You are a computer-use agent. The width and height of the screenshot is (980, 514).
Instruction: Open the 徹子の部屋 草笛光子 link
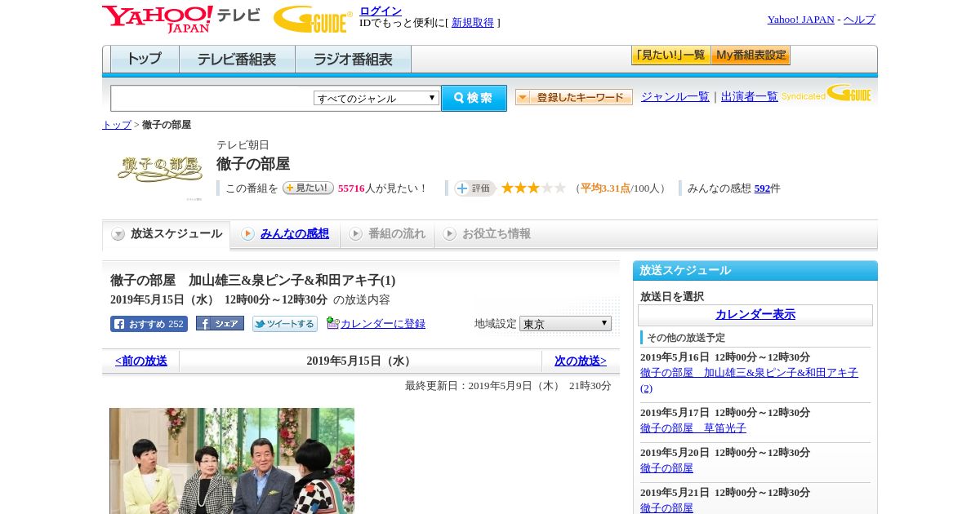(x=693, y=428)
